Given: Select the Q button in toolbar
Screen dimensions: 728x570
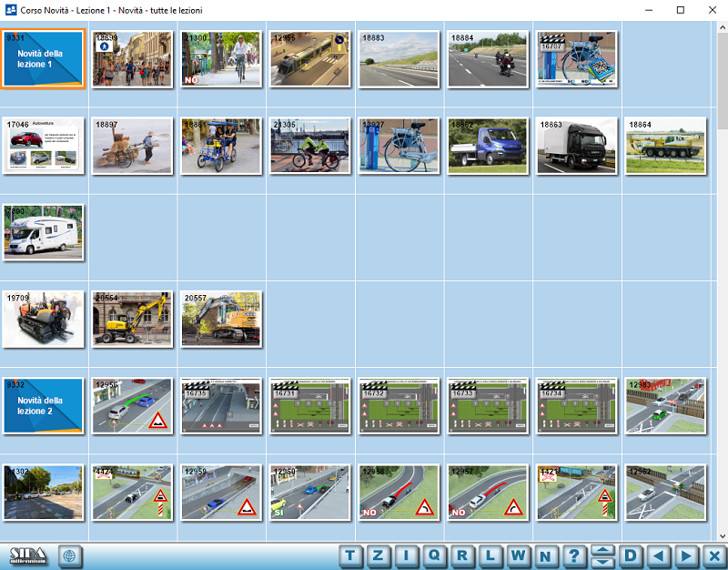Looking at the screenshot, I should (434, 556).
